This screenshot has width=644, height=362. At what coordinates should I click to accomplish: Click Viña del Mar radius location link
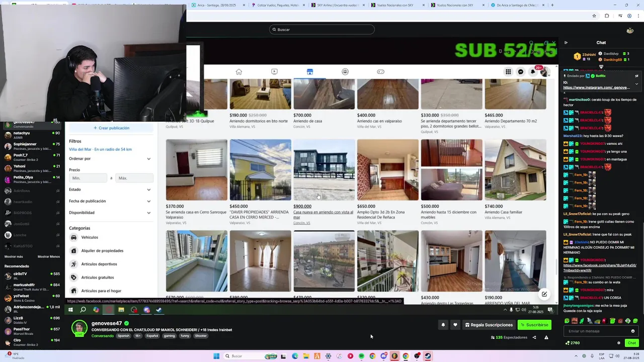(100, 149)
